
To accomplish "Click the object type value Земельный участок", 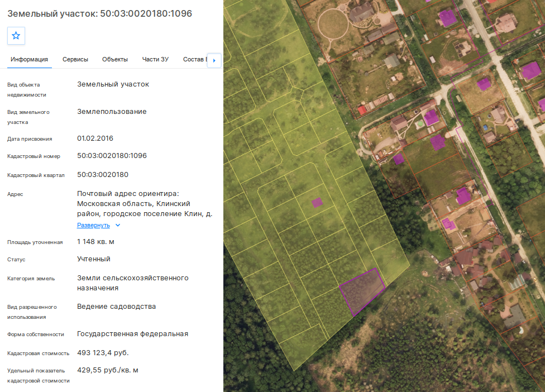I will (113, 84).
